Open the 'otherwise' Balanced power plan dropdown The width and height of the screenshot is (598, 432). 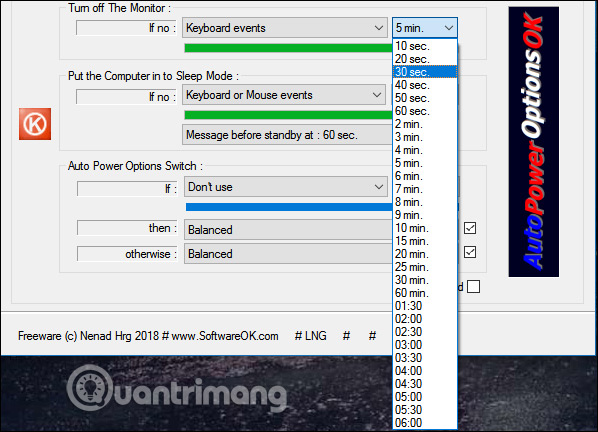[289, 254]
